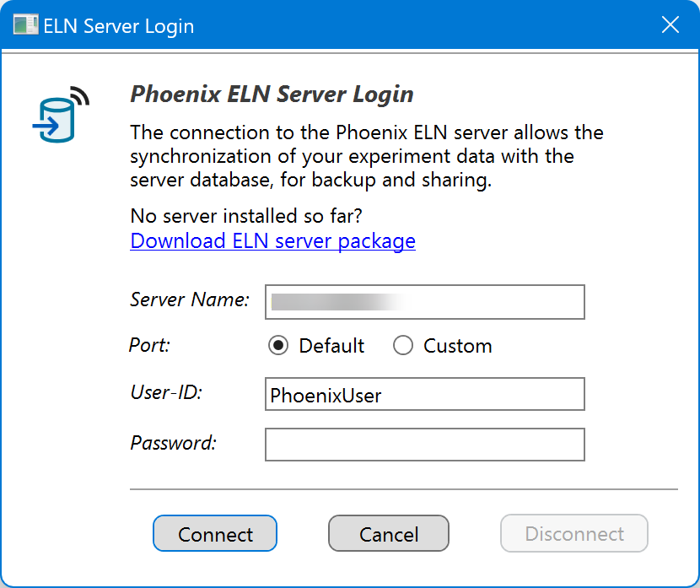Click the "Server Name:" label
Screen dimensions: 700x588
point(190,299)
